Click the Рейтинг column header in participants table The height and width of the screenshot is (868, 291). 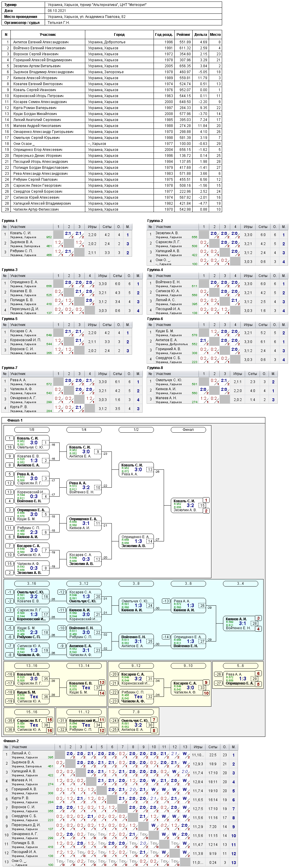click(183, 34)
